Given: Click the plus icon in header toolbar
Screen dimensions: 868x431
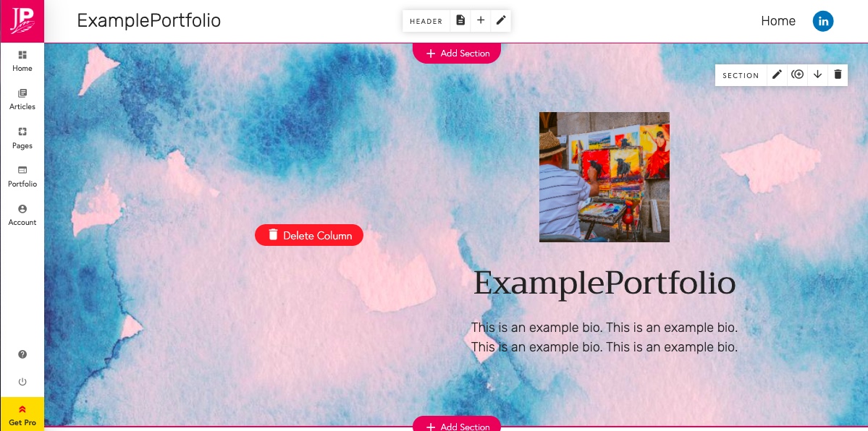Looking at the screenshot, I should 481,20.
